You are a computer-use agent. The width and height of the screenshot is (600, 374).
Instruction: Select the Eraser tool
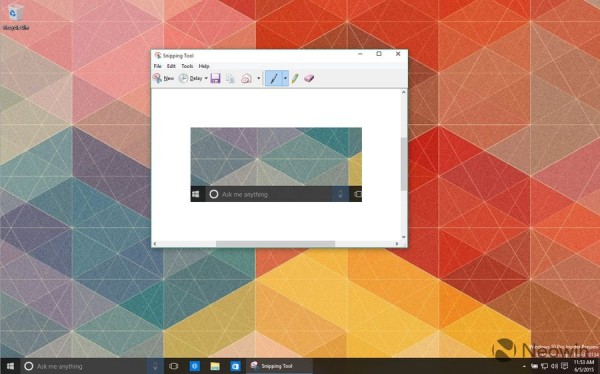point(309,78)
